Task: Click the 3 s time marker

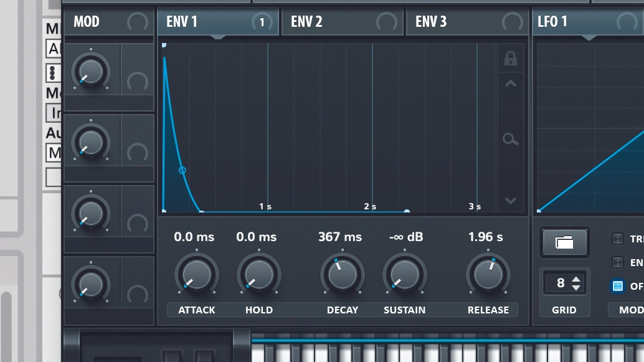Action: click(x=475, y=207)
